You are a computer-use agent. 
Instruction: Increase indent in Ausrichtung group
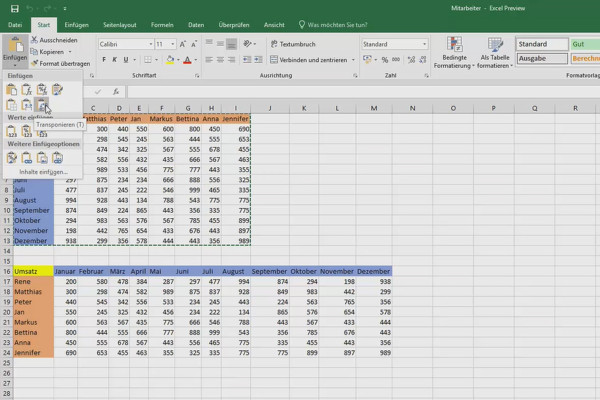(258, 60)
